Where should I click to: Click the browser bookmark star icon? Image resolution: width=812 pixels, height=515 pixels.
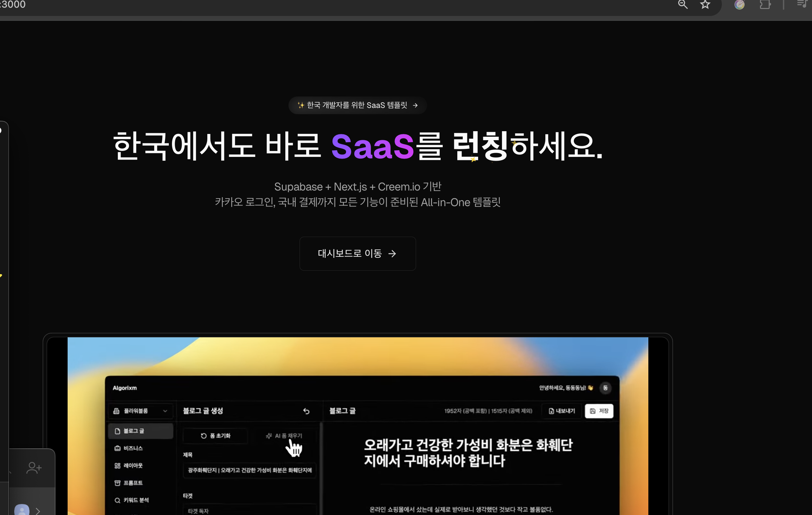pyautogui.click(x=705, y=5)
